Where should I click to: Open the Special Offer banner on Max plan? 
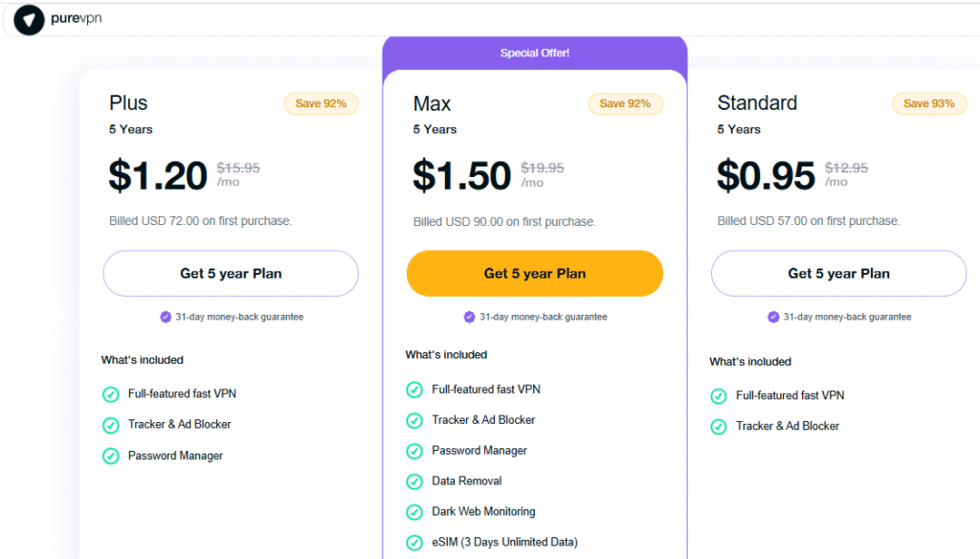pos(534,54)
